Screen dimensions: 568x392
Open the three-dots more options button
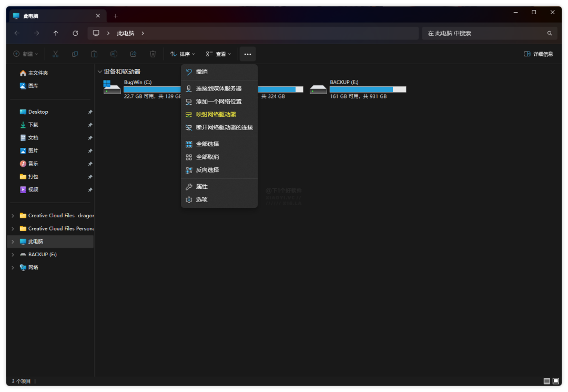[x=247, y=54]
